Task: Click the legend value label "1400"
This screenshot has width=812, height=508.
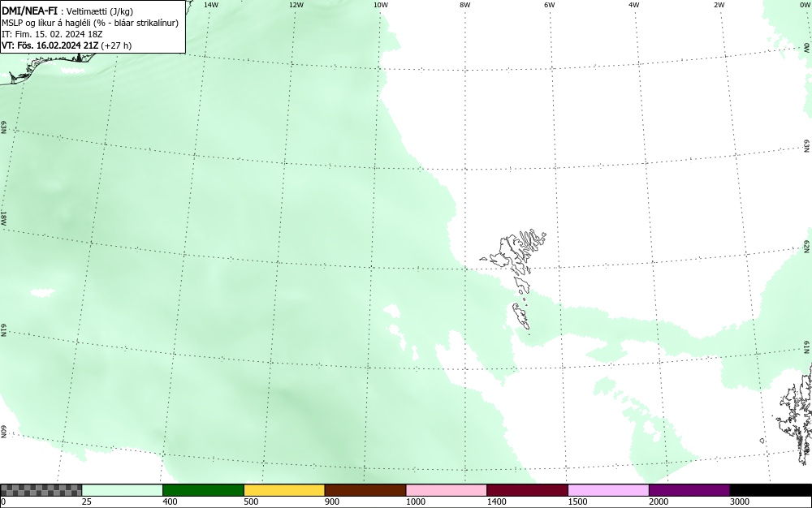Action: pos(496,502)
